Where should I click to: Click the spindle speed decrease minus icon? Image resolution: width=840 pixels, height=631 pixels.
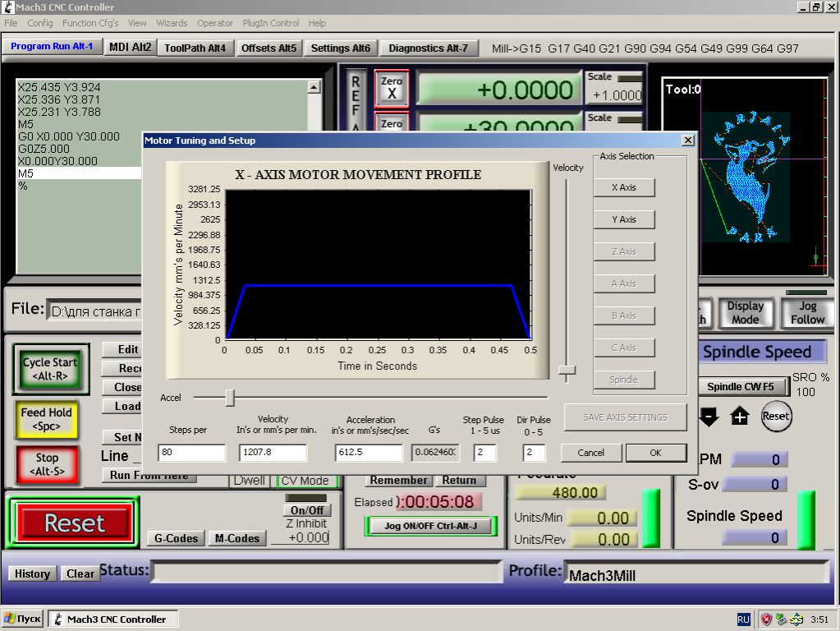click(x=709, y=417)
